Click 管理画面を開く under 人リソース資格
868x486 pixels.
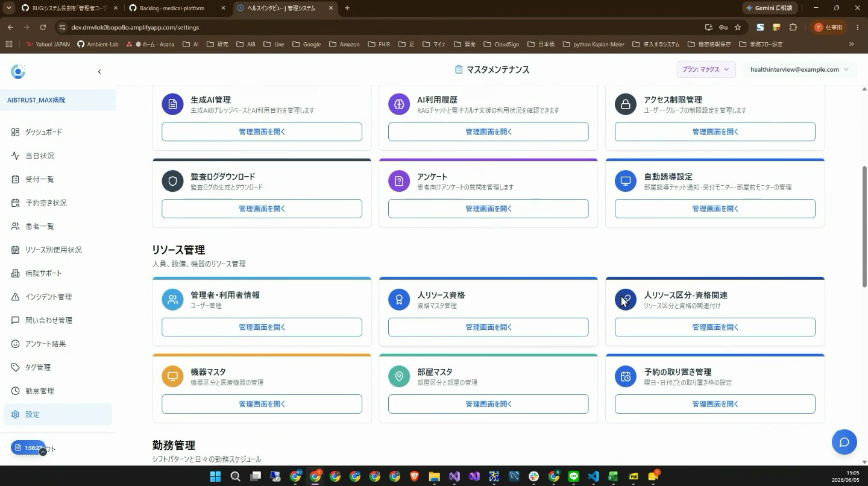(x=488, y=327)
